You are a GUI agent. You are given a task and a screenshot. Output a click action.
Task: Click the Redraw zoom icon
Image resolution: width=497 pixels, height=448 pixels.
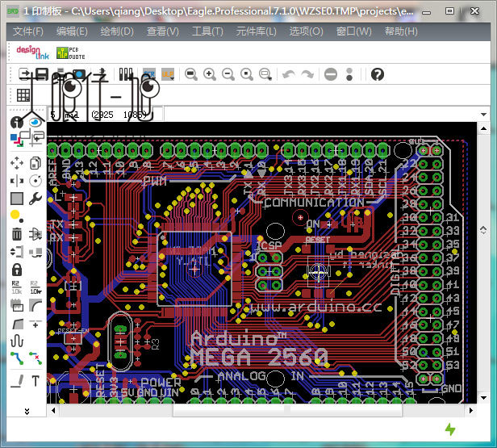(x=247, y=74)
